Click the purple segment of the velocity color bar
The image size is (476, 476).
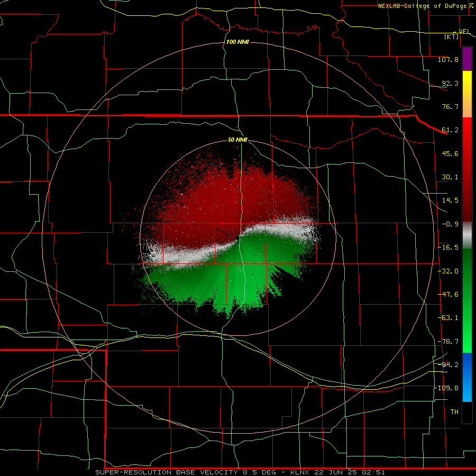467,59
